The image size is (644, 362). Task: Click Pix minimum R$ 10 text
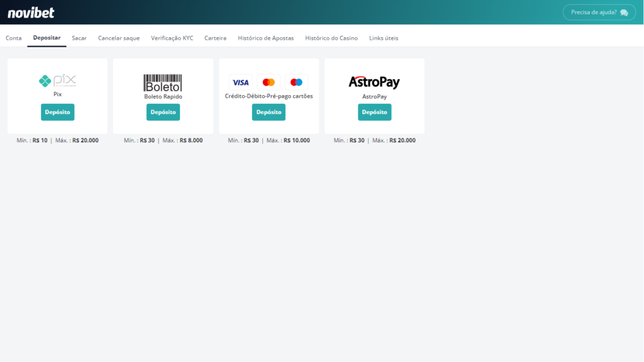[x=32, y=140]
